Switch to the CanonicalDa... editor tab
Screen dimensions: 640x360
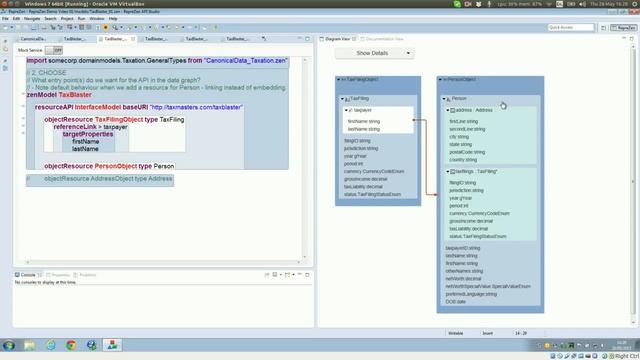click(x=33, y=39)
